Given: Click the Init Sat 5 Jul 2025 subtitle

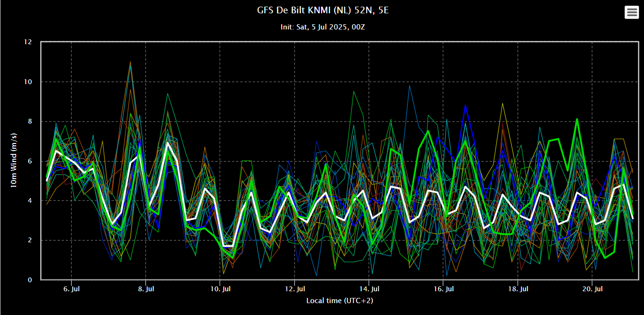Looking at the screenshot, I should [322, 27].
